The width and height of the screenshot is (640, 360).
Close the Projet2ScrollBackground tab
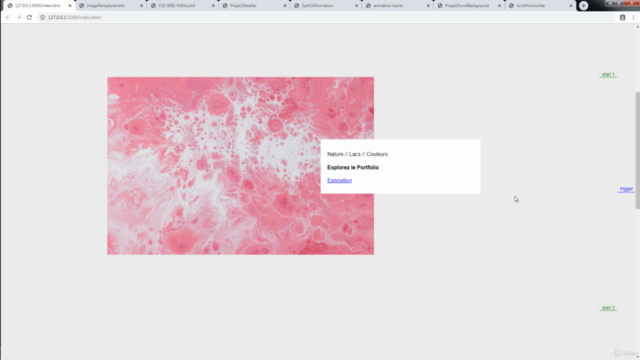point(500,6)
